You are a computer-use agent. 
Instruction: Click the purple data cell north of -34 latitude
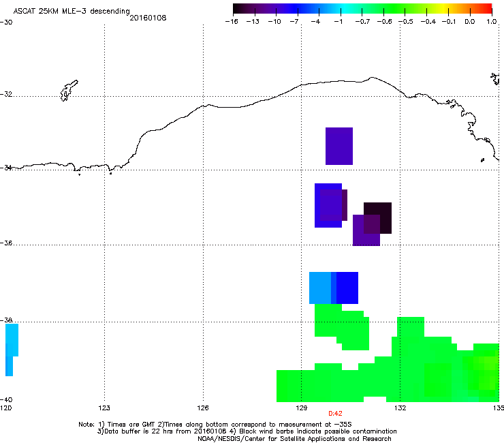click(339, 146)
